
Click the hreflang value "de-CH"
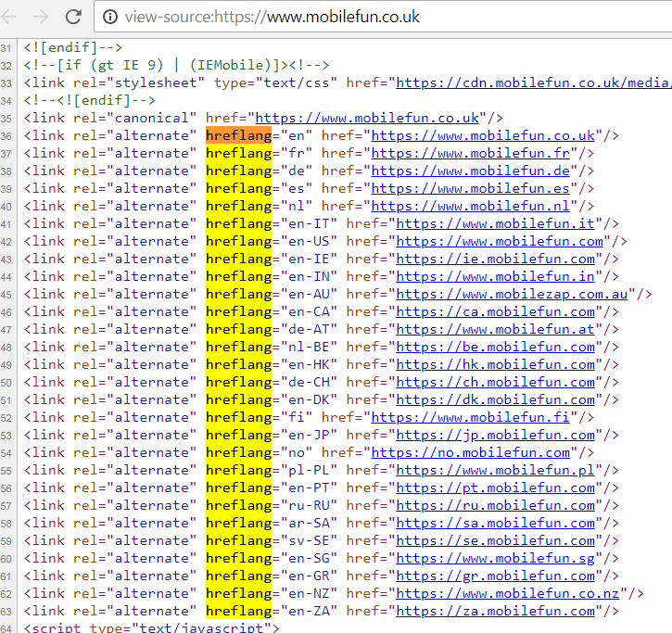[x=309, y=382]
